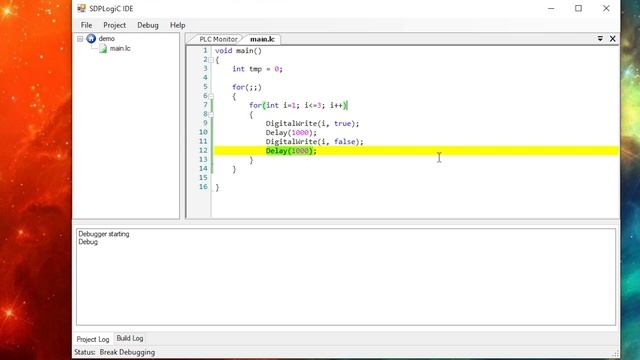
Task: Switch to the Project Log tab
Action: pyautogui.click(x=93, y=339)
